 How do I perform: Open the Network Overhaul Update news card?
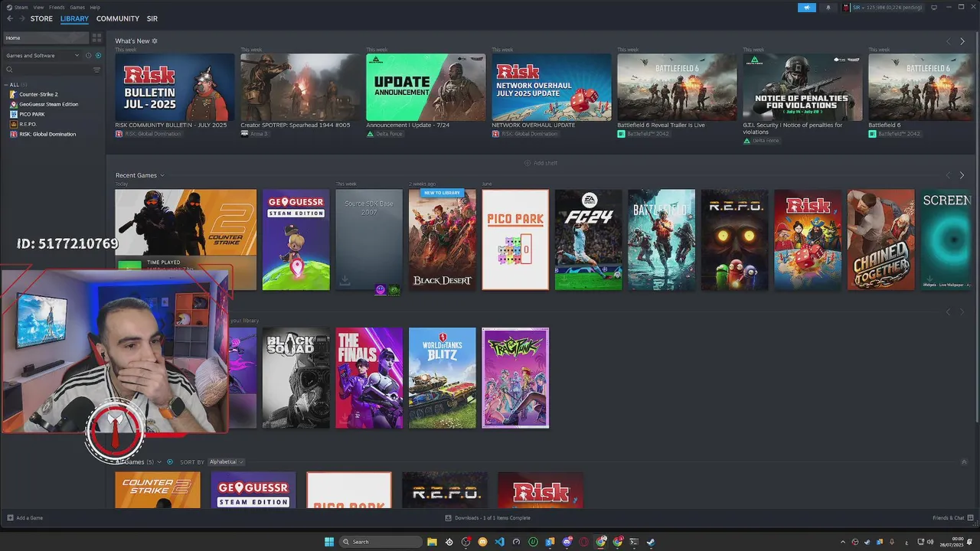(x=551, y=87)
